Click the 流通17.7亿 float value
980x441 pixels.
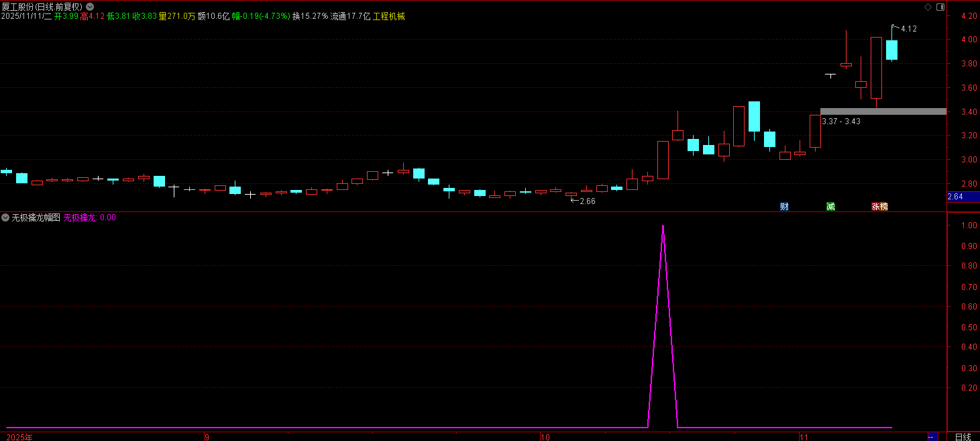[x=350, y=16]
